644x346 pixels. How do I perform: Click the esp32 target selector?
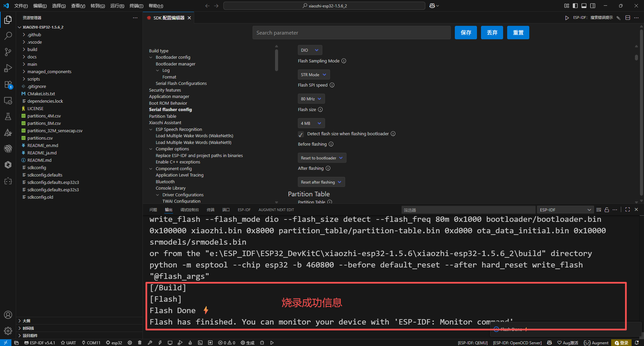pyautogui.click(x=114, y=343)
